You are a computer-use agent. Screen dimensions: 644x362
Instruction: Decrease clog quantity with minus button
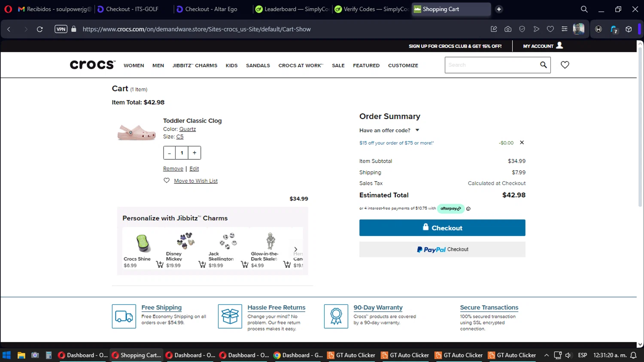(170, 153)
